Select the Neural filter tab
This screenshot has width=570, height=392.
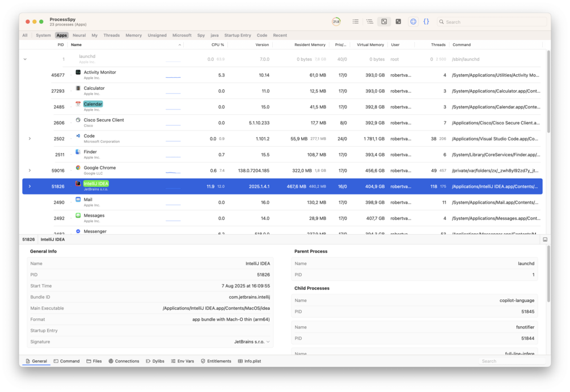coord(79,35)
